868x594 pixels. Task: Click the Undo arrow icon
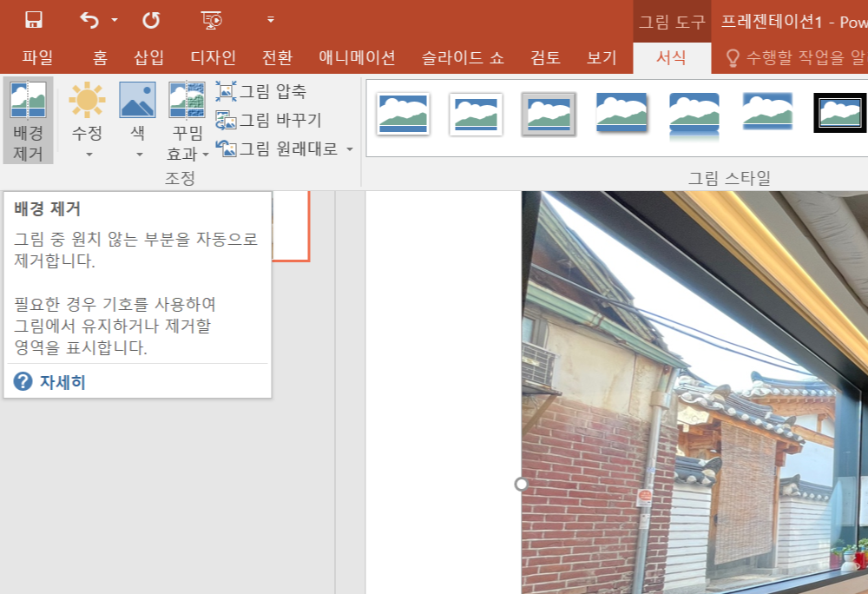pyautogui.click(x=89, y=20)
